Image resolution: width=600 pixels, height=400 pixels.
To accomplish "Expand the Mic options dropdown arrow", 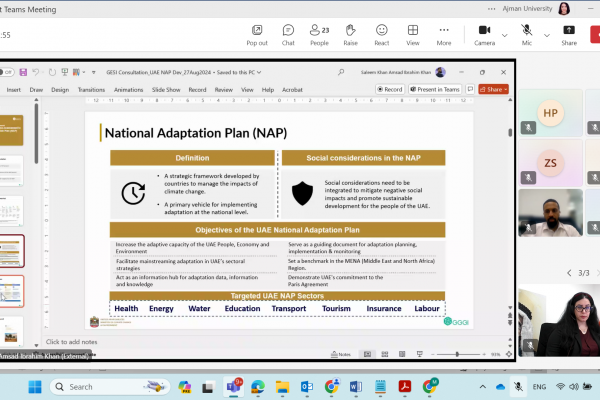I will [546, 33].
